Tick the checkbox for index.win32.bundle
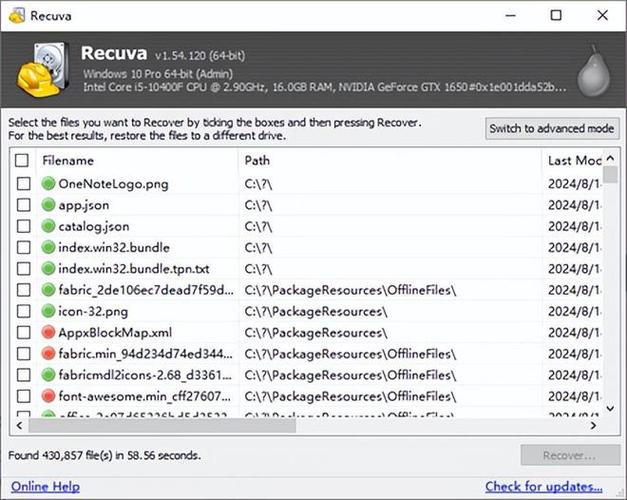 [x=24, y=247]
